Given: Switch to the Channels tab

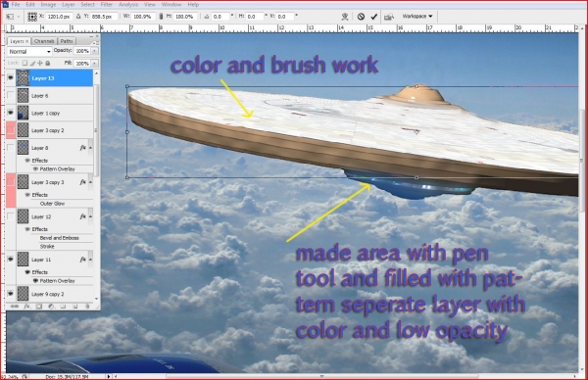Looking at the screenshot, I should click(44, 41).
